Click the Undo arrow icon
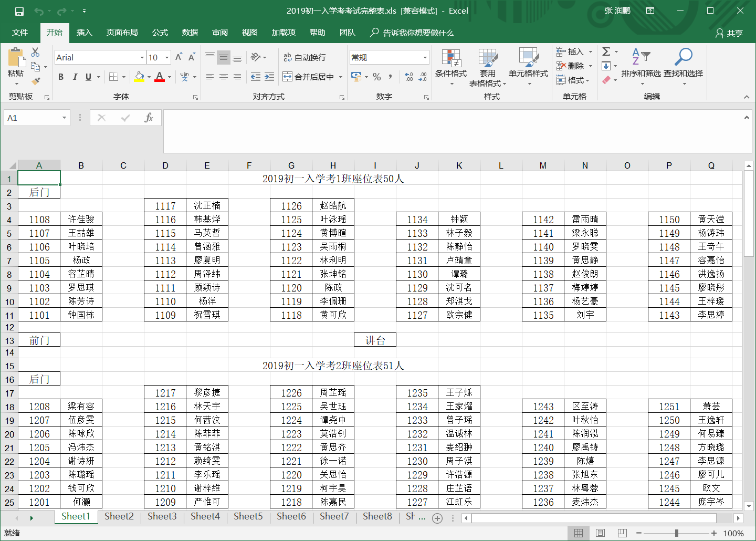Image resolution: width=756 pixels, height=541 pixels. point(39,11)
